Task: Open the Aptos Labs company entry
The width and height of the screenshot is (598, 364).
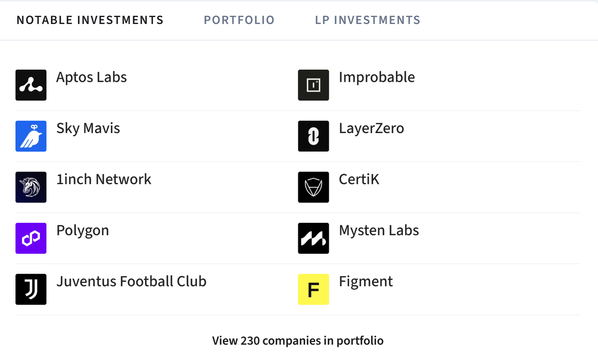Action: pos(91,78)
